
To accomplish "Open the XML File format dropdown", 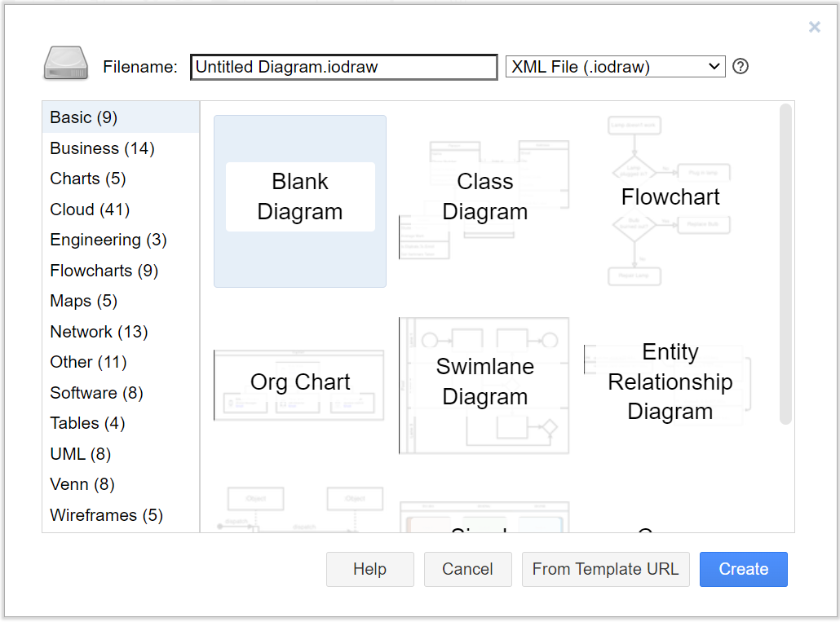I will (615, 67).
